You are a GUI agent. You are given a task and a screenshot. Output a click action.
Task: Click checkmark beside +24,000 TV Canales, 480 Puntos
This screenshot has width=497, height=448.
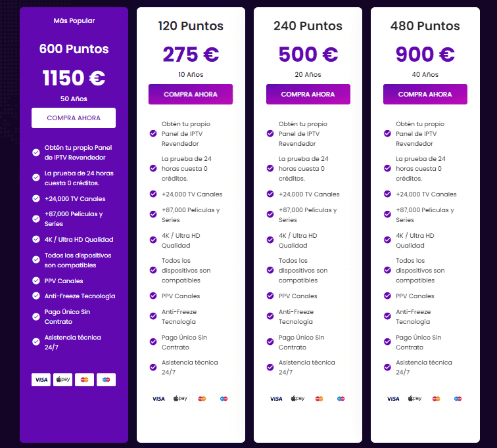387,194
